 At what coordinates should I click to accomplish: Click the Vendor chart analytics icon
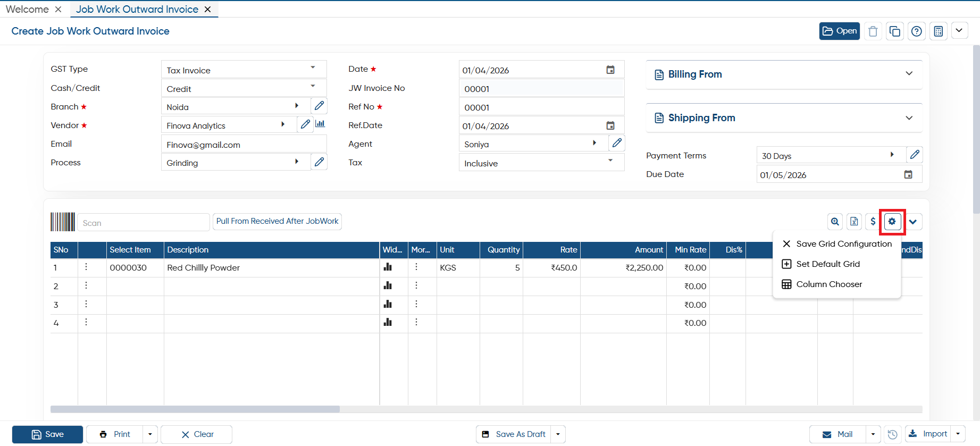click(320, 124)
